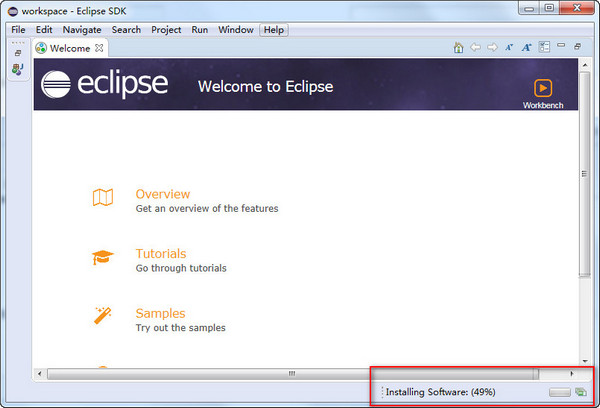600x408 pixels.
Task: Open the Project menu
Action: click(166, 29)
